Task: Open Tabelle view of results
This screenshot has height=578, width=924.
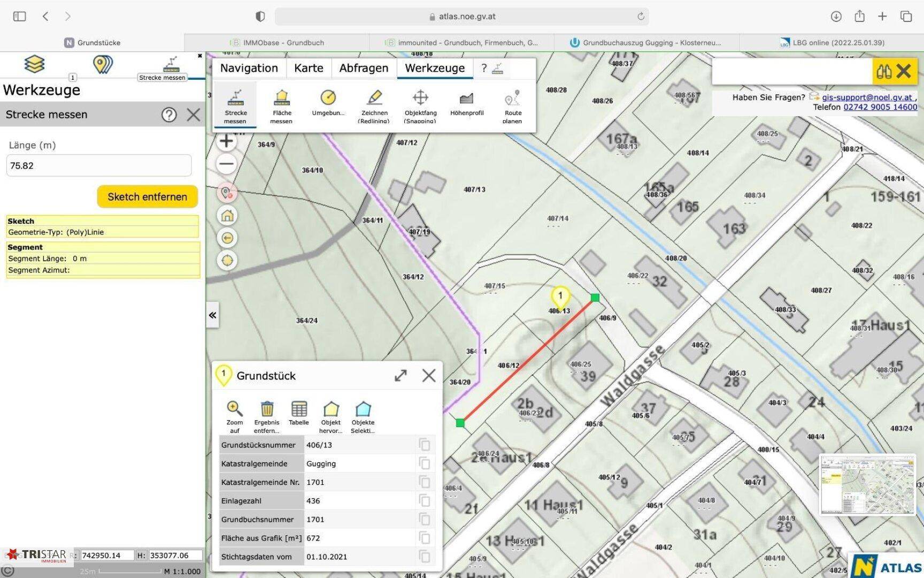Action: click(299, 413)
